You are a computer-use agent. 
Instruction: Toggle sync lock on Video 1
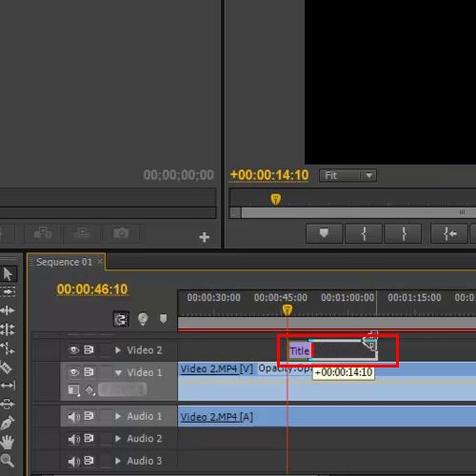point(89,371)
